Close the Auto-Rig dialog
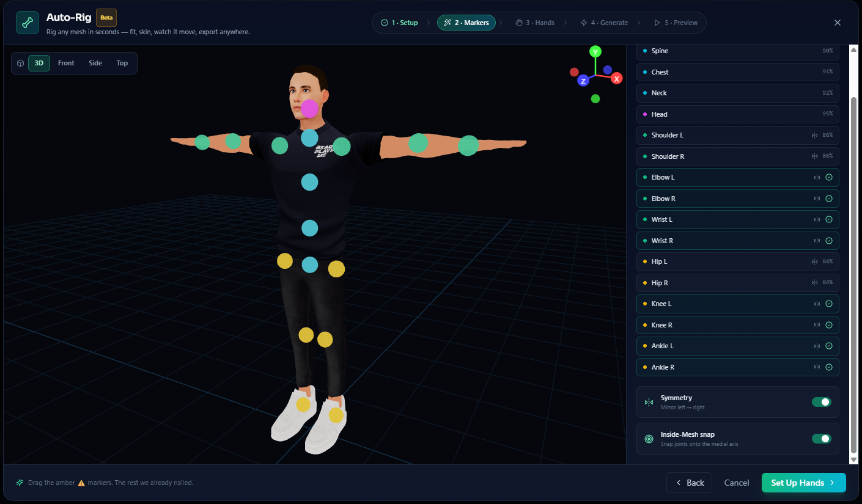862x504 pixels. [x=838, y=23]
